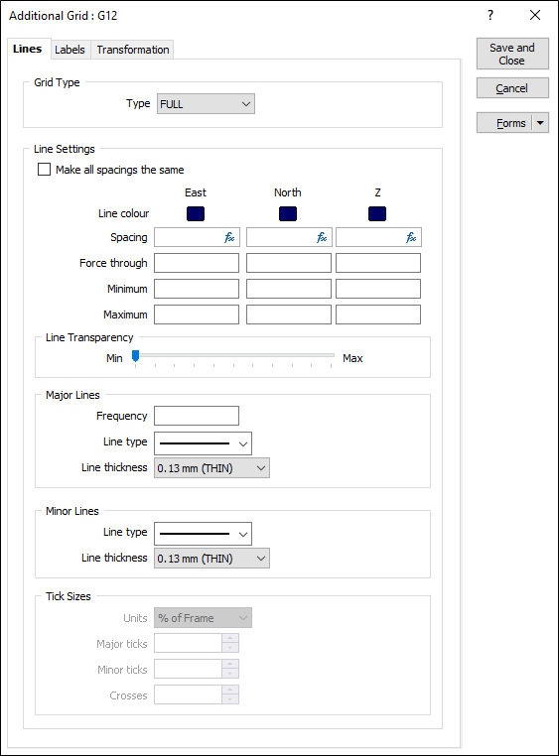559x756 pixels.
Task: Switch to the Transformation tab
Action: [x=133, y=50]
